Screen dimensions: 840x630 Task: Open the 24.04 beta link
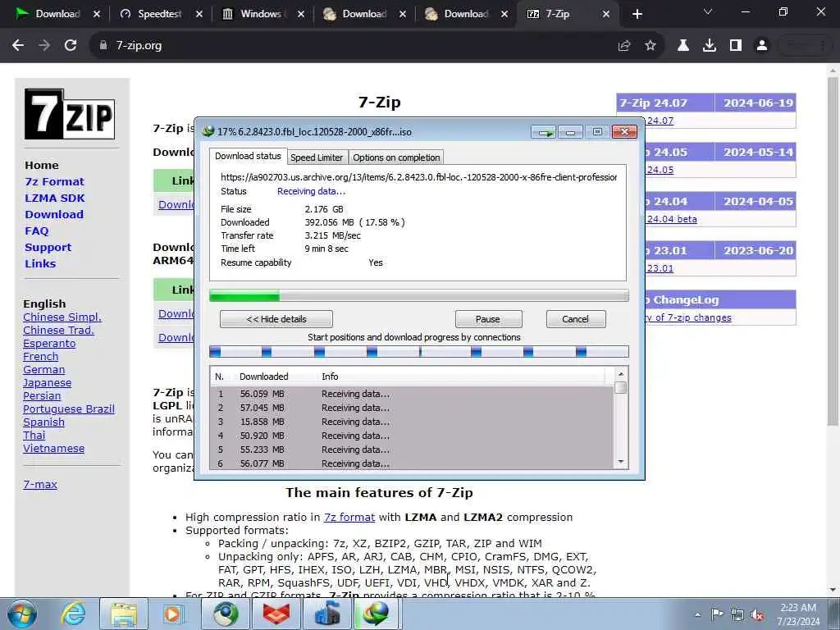tap(672, 219)
